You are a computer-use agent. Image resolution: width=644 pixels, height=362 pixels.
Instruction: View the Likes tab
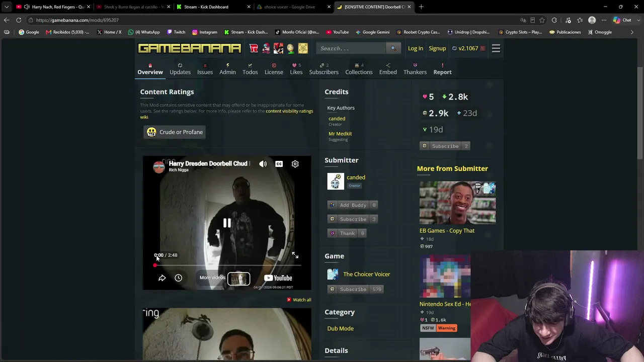tap(296, 69)
